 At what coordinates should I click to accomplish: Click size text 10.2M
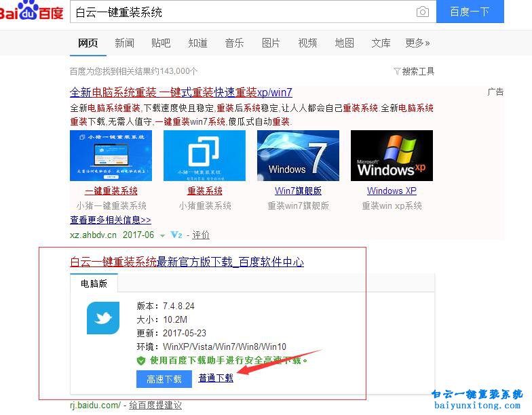(175, 320)
